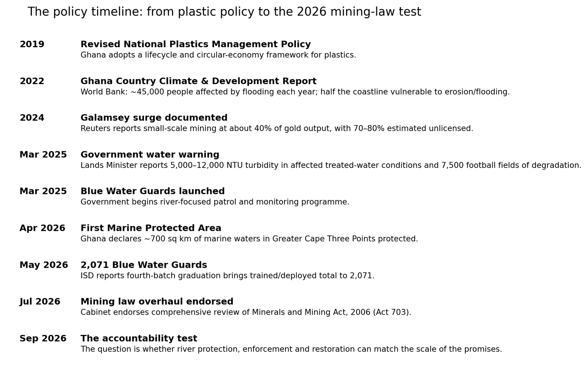Click the policy timeline title heading
This screenshot has height=383, width=588.
(224, 12)
